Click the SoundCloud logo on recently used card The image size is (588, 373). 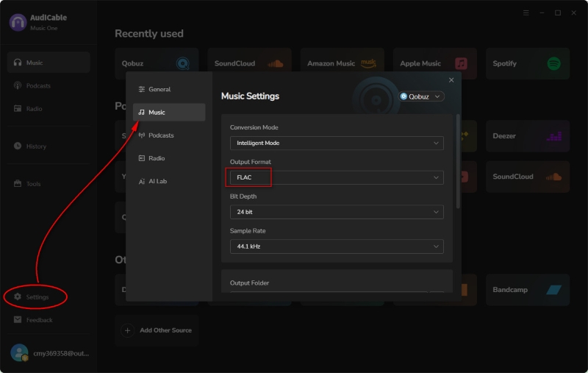[275, 63]
